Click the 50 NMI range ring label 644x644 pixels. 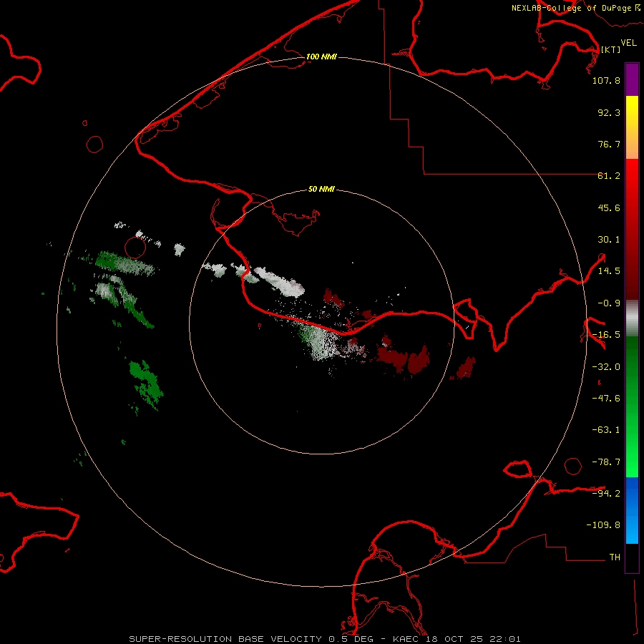(321, 189)
